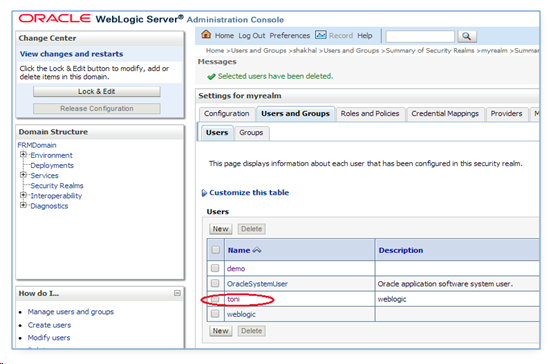Click inside the search input field
Screen dimensions: 550x364
click(x=420, y=36)
